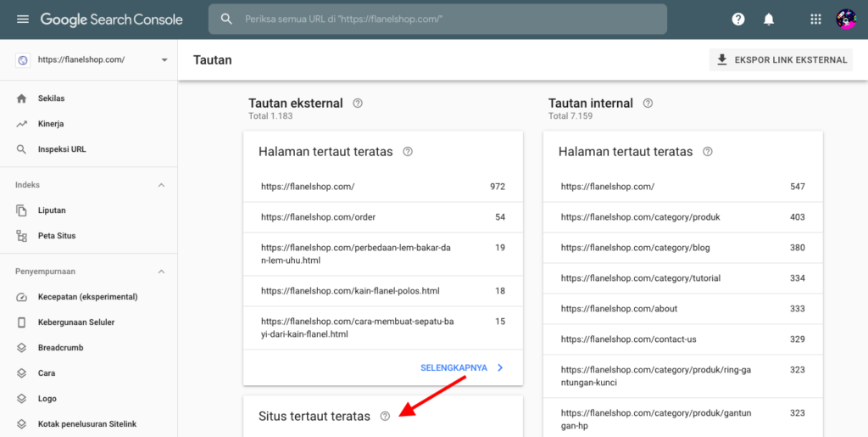Select internal row https://flanelshop.com/ with 547
Image resolution: width=868 pixels, height=437 pixels.
[x=683, y=187]
